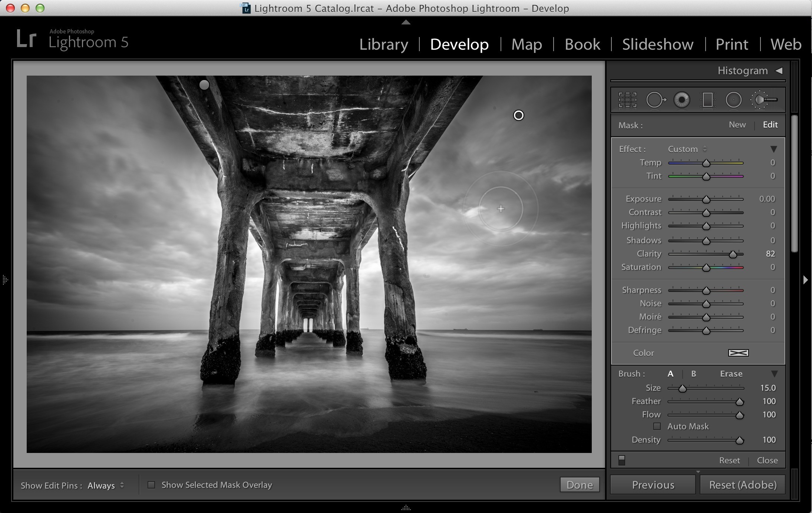Click the Reset (Adobe) button
Image resolution: width=812 pixels, height=513 pixels.
pyautogui.click(x=743, y=485)
